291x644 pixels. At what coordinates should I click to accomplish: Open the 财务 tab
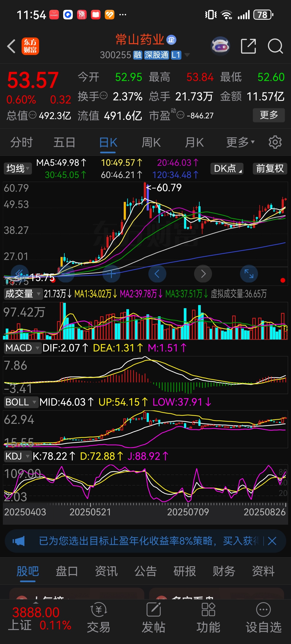pyautogui.click(x=224, y=571)
